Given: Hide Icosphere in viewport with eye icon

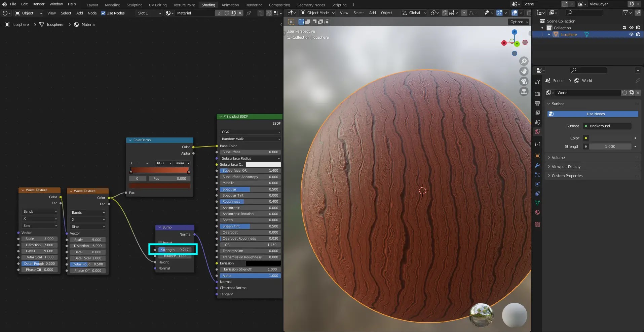Looking at the screenshot, I should click(631, 34).
